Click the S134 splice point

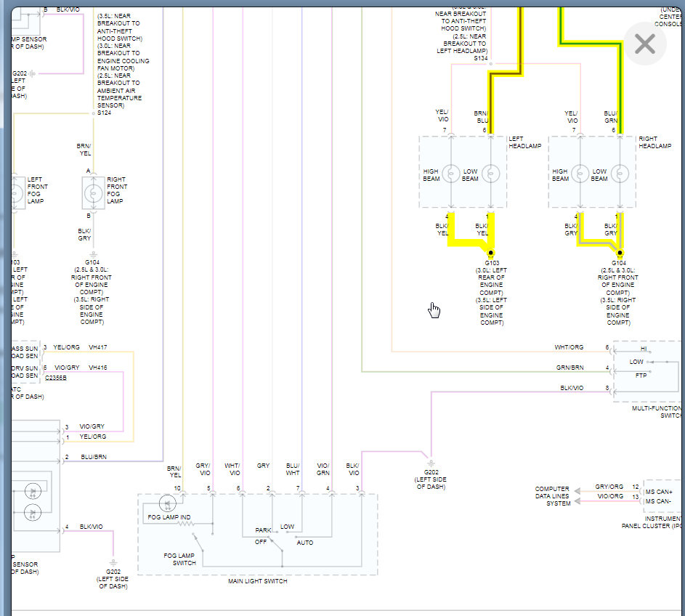point(490,64)
